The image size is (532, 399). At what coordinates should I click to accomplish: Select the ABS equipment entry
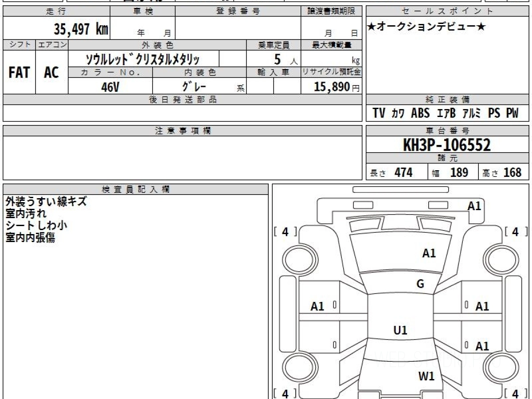pos(420,113)
